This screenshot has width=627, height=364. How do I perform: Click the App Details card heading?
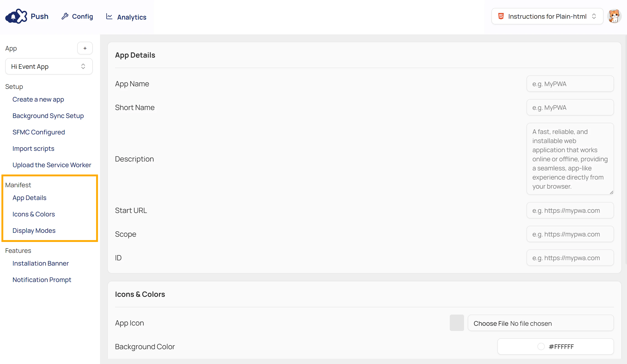[135, 55]
